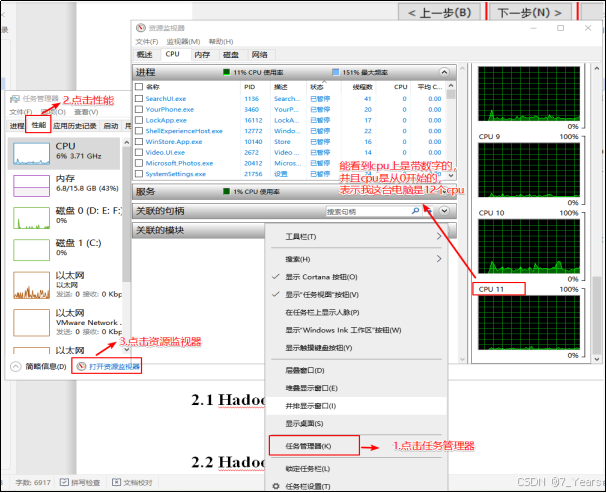Click the CPU graphs pane scrollbar

597,315
